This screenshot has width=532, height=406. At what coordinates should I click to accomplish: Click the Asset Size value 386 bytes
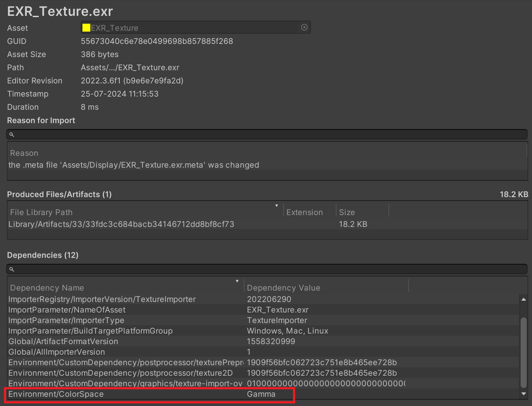click(x=100, y=54)
